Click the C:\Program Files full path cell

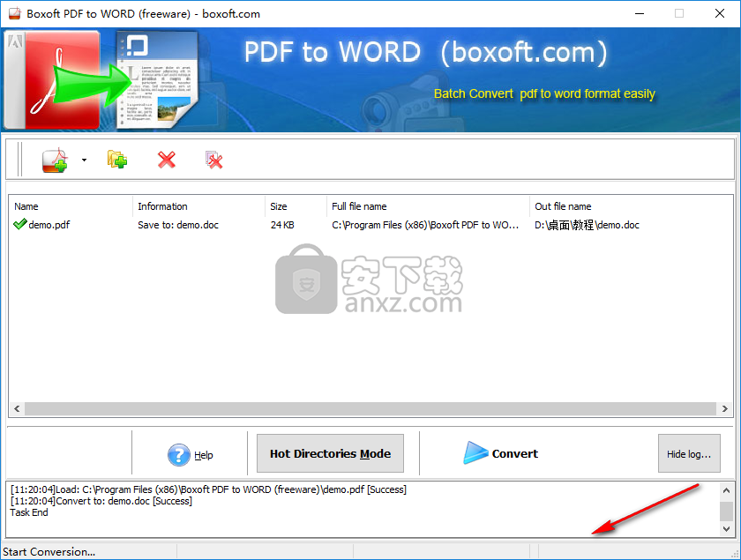click(425, 225)
